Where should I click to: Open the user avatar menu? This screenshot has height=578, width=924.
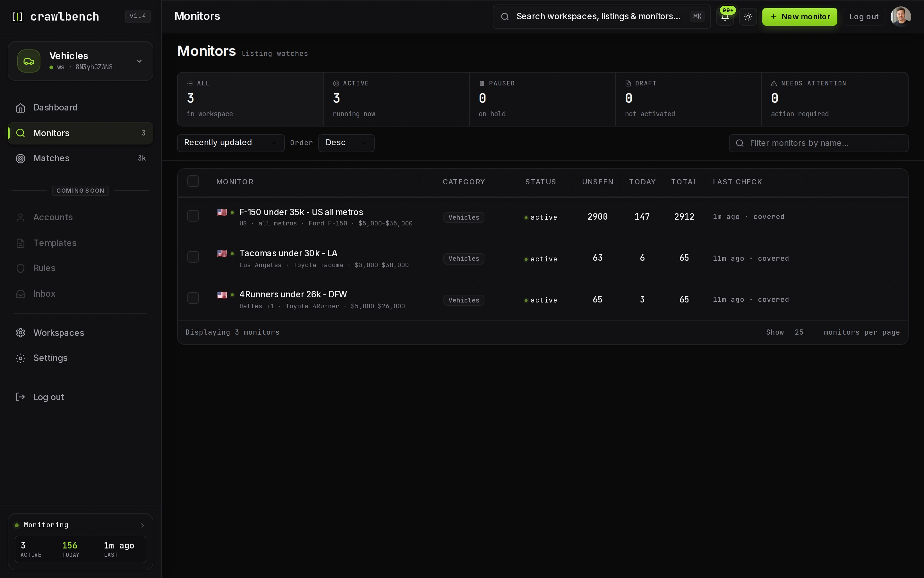(x=901, y=16)
